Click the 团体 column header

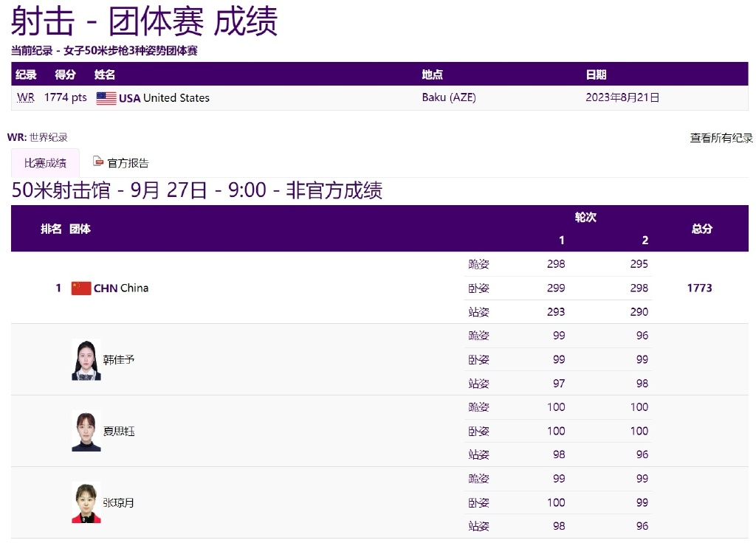[x=80, y=229]
